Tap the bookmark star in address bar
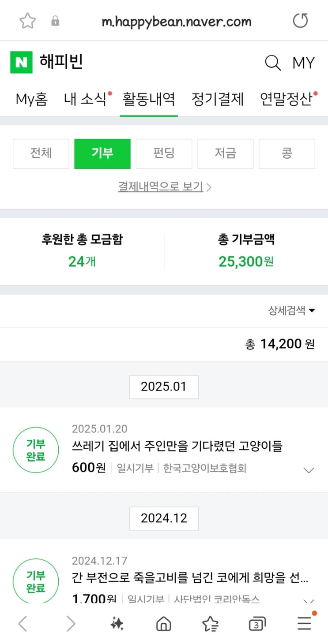 [27, 21]
